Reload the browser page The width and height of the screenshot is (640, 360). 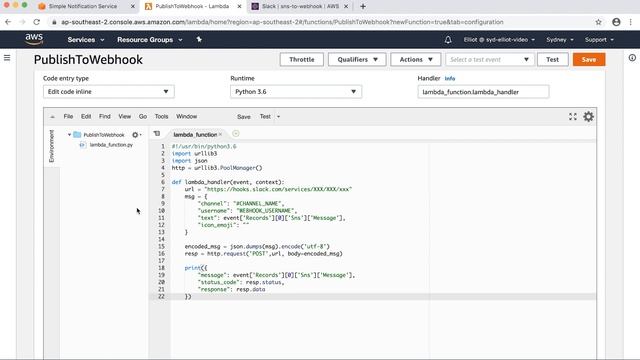tap(36, 22)
